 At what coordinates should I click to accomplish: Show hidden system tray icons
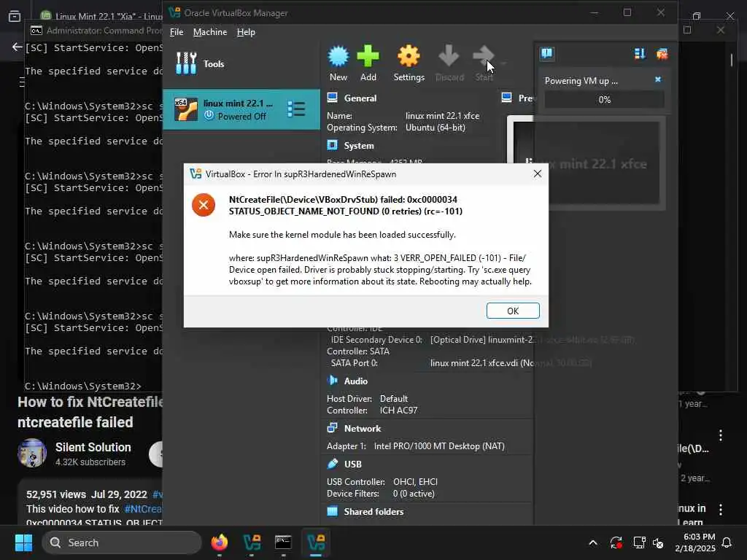[593, 542]
